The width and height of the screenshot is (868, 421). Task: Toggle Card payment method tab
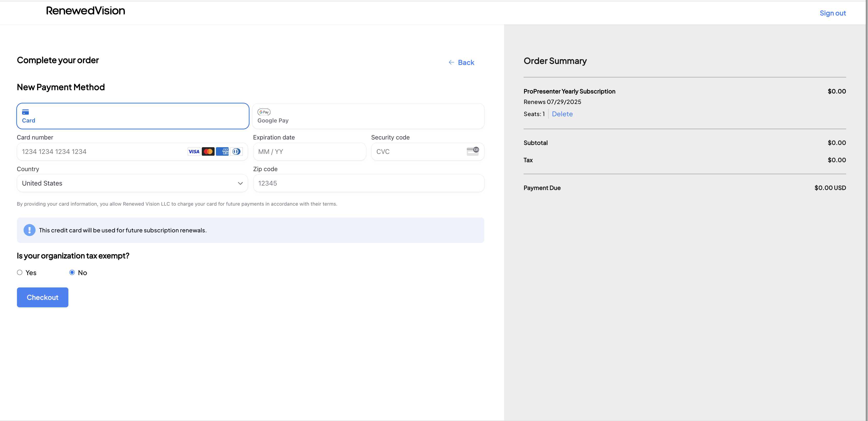pos(133,116)
